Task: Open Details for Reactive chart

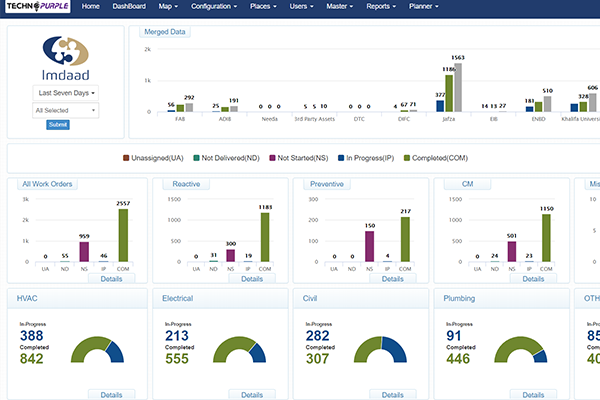Action: [252, 279]
